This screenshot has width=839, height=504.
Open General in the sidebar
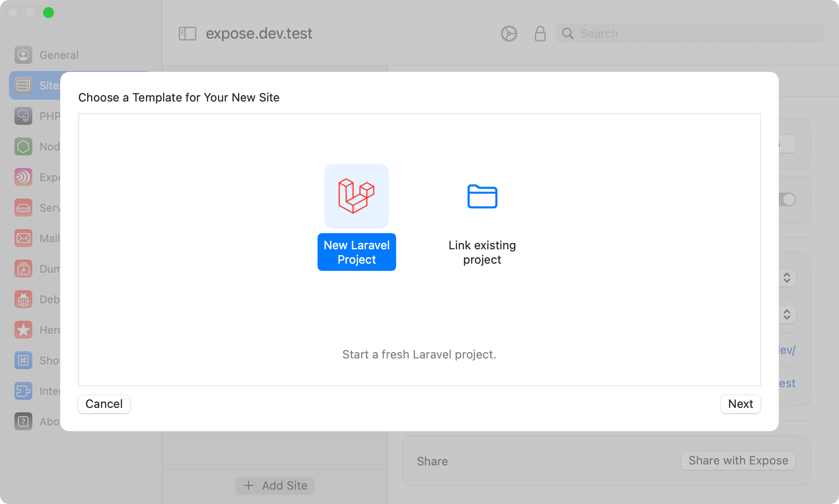coord(81,55)
